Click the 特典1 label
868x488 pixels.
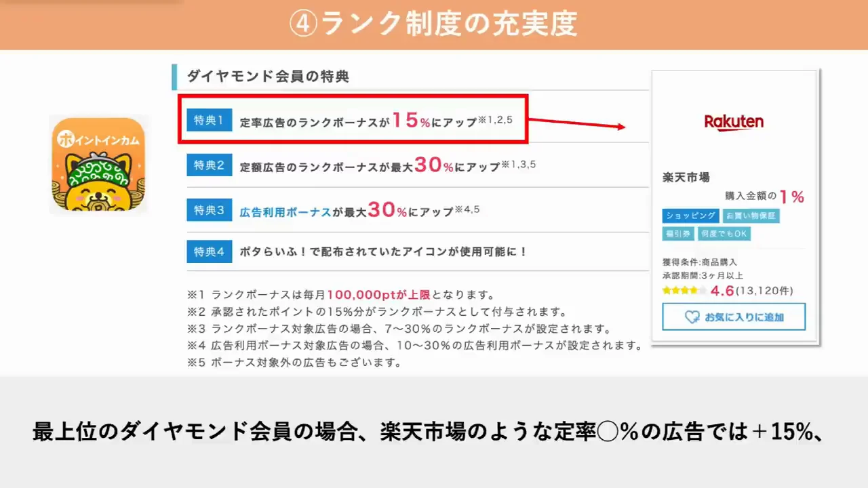pyautogui.click(x=209, y=120)
